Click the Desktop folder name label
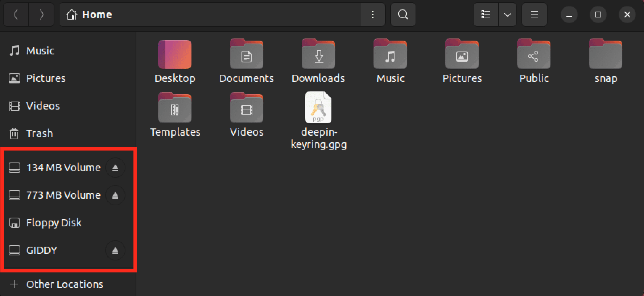This screenshot has height=296, width=644. (175, 79)
